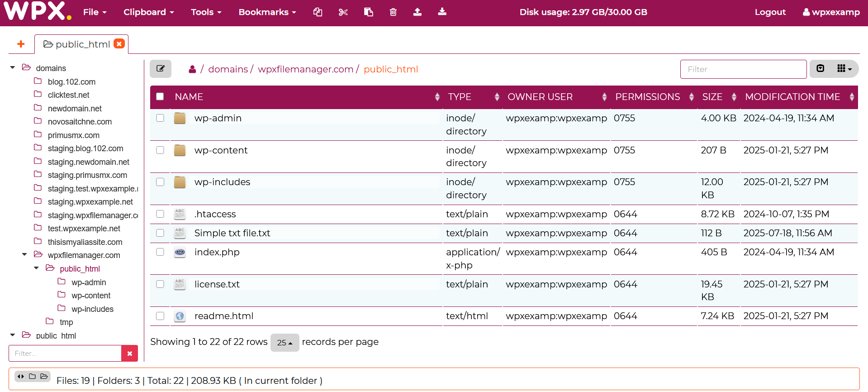Click the file list Filter input field
The width and height of the screenshot is (868, 392).
click(743, 69)
